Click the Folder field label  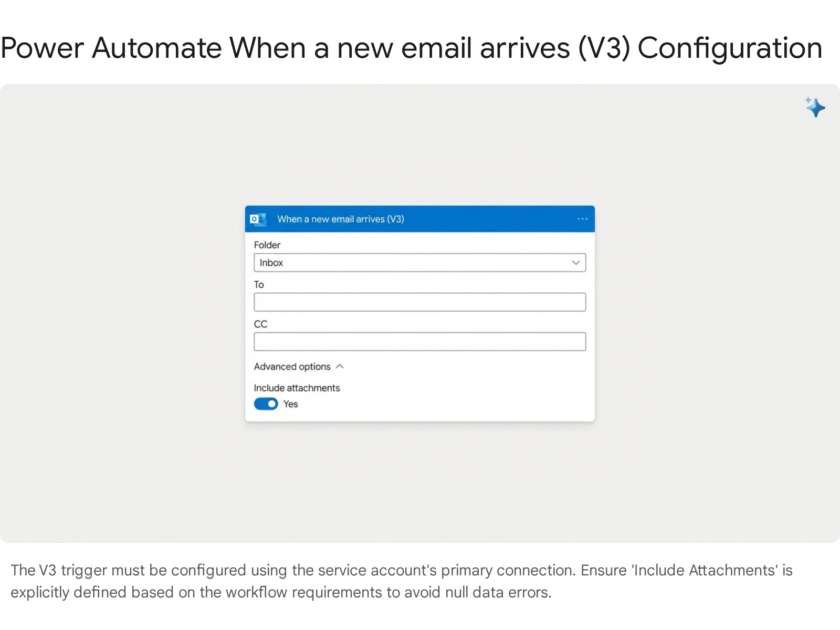[267, 245]
